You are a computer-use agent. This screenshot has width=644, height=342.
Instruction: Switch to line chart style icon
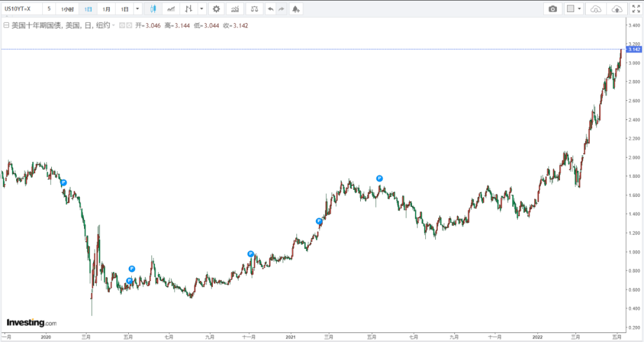[x=171, y=9]
